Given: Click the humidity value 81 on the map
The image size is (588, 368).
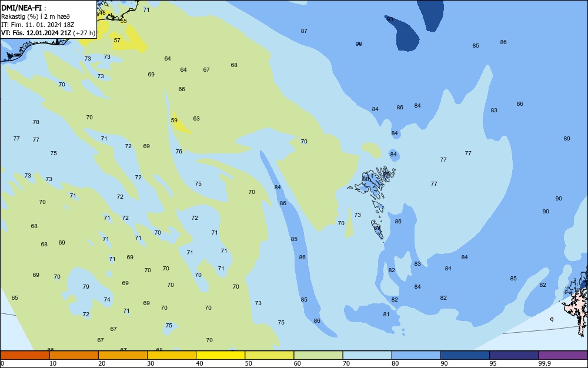Looking at the screenshot, I should tap(386, 314).
